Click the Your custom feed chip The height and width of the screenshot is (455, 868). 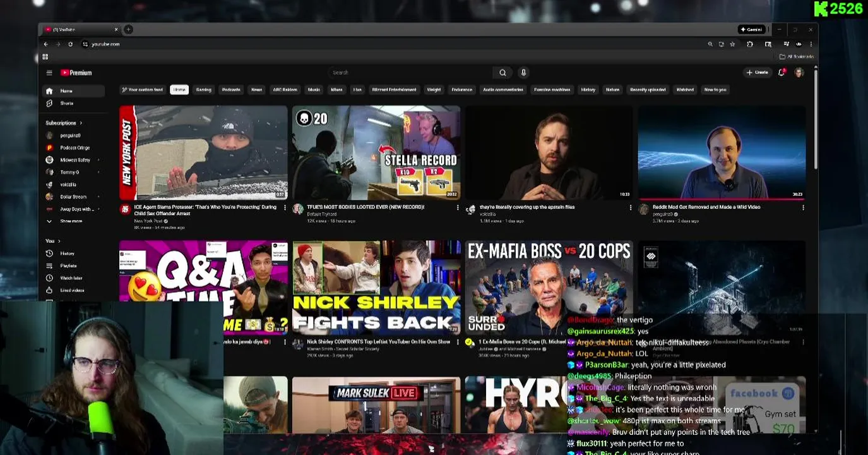pyautogui.click(x=143, y=90)
